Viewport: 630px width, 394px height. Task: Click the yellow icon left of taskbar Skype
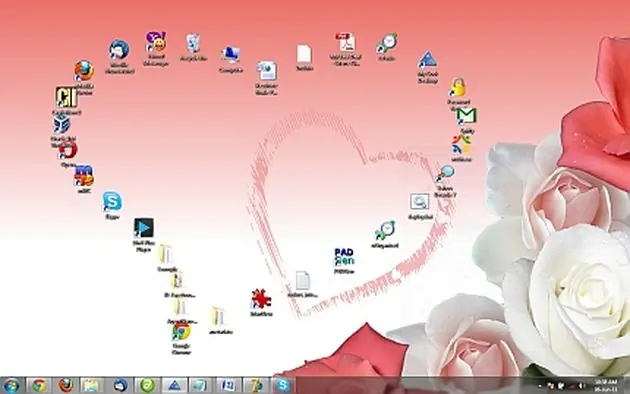pyautogui.click(x=256, y=386)
